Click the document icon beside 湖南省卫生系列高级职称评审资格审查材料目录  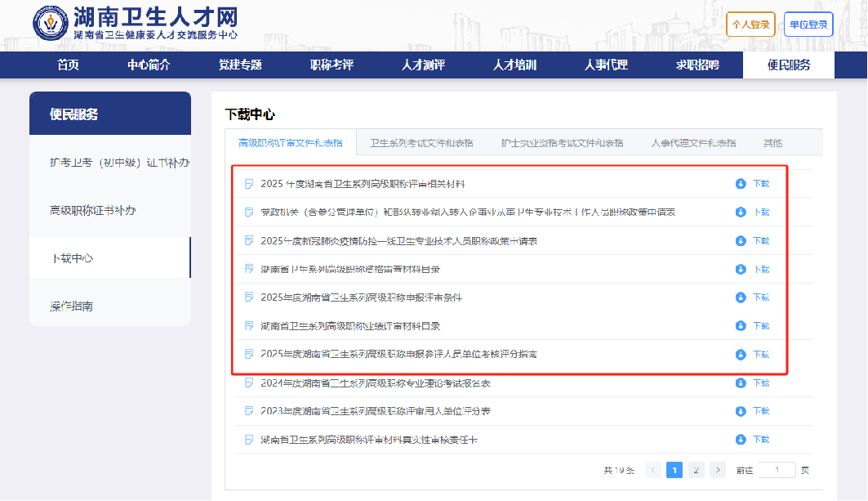point(247,268)
